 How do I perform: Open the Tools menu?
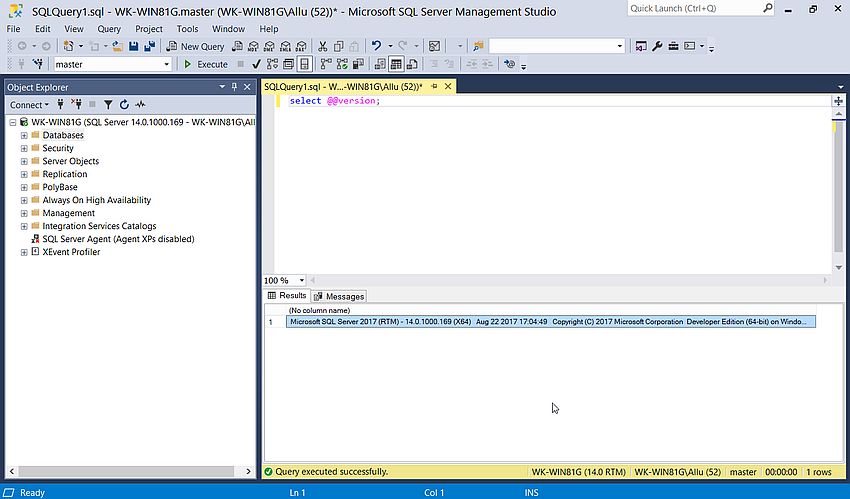pos(187,29)
